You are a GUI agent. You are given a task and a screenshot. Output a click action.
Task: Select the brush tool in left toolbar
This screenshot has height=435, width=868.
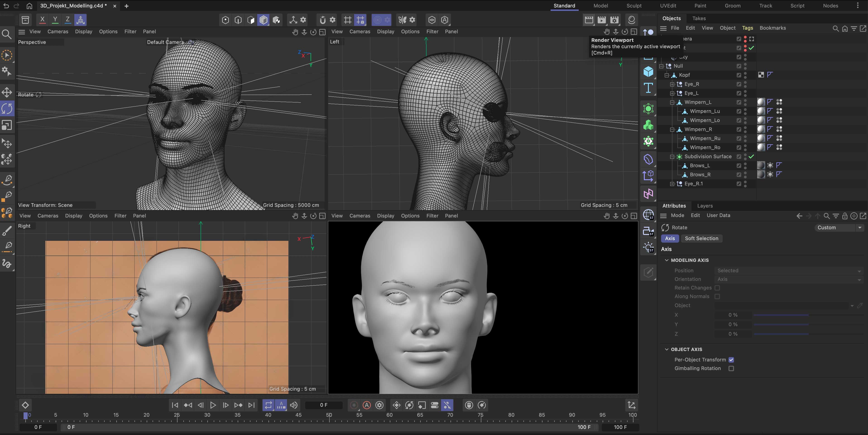point(7,231)
